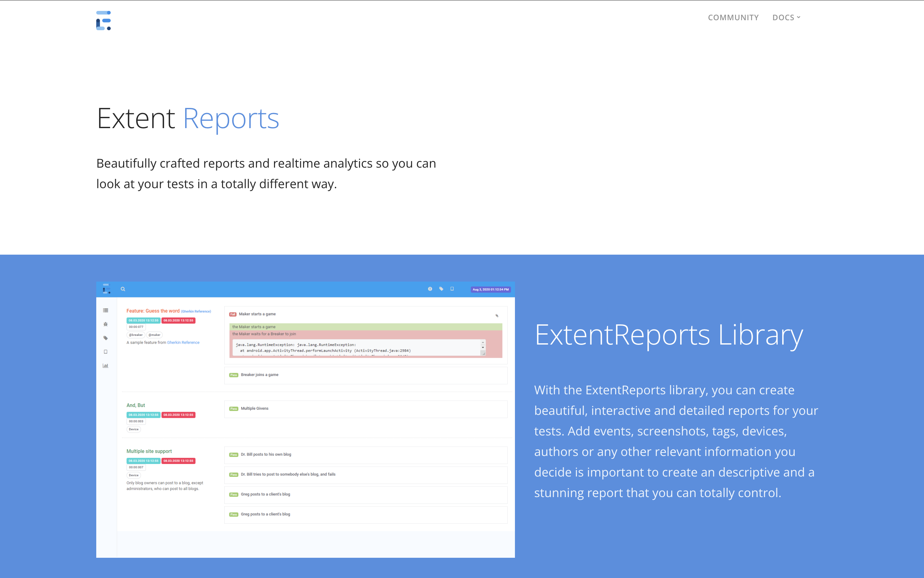Click the @maker tag chip
This screenshot has height=578, width=924.
click(x=154, y=335)
